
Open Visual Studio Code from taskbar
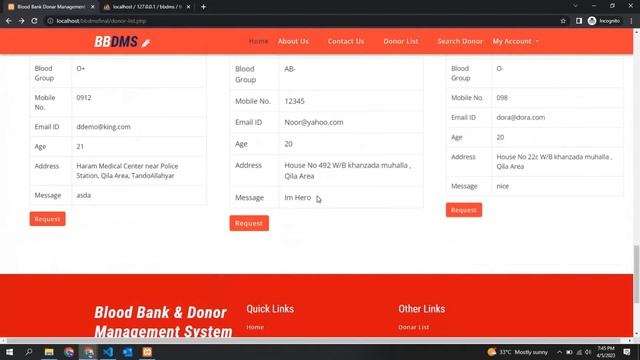[x=108, y=352]
